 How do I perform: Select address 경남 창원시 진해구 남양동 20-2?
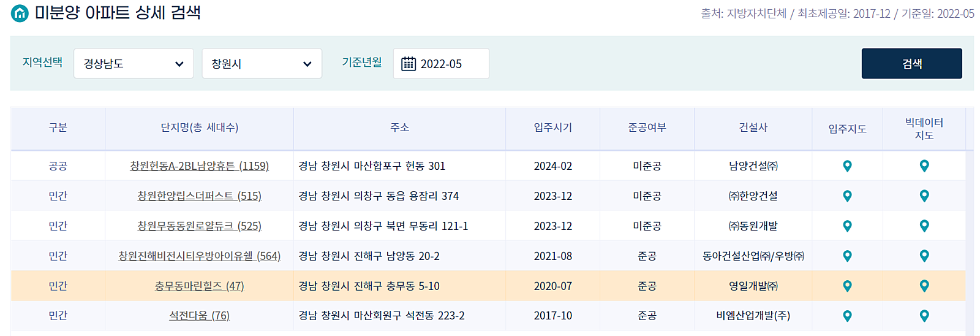[x=369, y=256]
